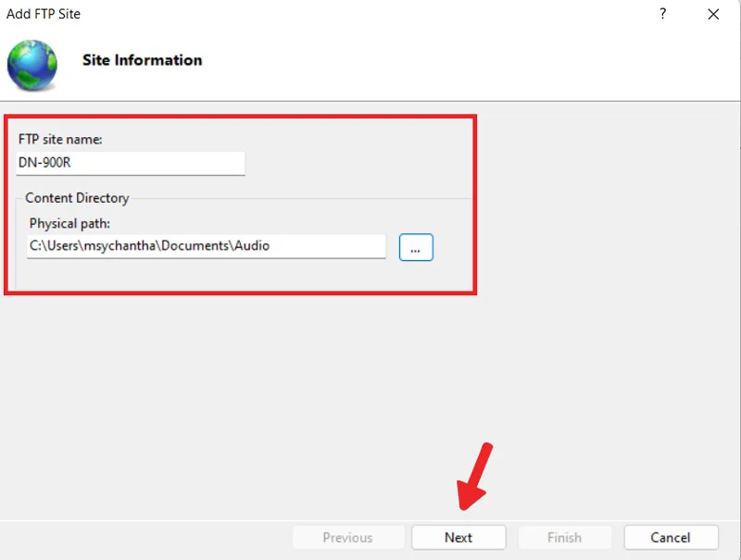Click the FTP site name label
Screen dimensions: 741x560
(x=60, y=139)
